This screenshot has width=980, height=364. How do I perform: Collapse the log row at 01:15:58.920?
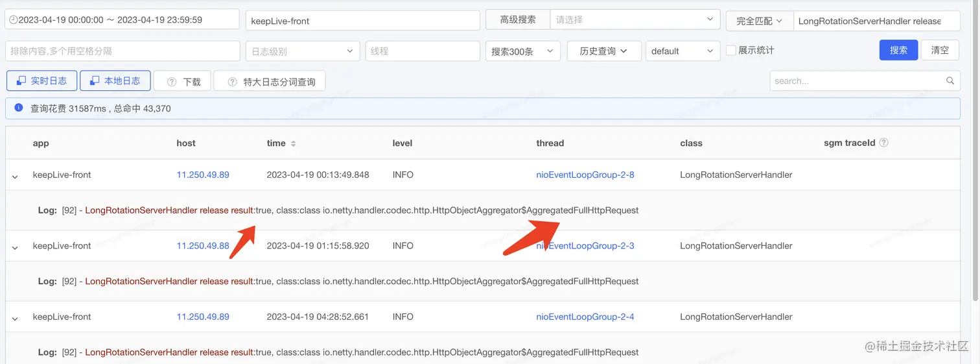pyautogui.click(x=15, y=247)
